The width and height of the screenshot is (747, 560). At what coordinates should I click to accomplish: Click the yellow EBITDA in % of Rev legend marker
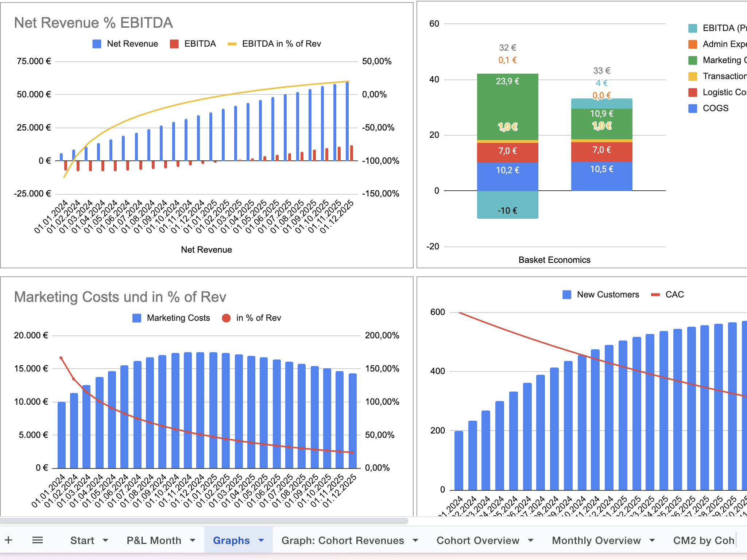232,44
